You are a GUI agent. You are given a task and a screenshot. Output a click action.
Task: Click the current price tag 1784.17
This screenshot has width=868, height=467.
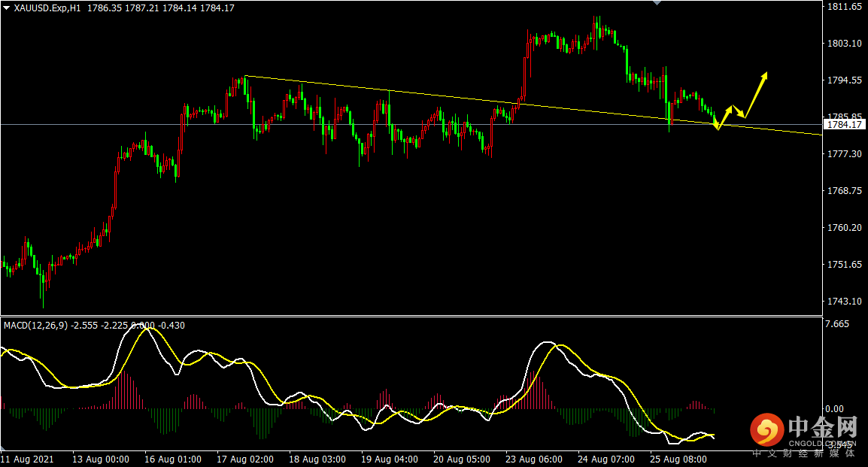coord(844,125)
